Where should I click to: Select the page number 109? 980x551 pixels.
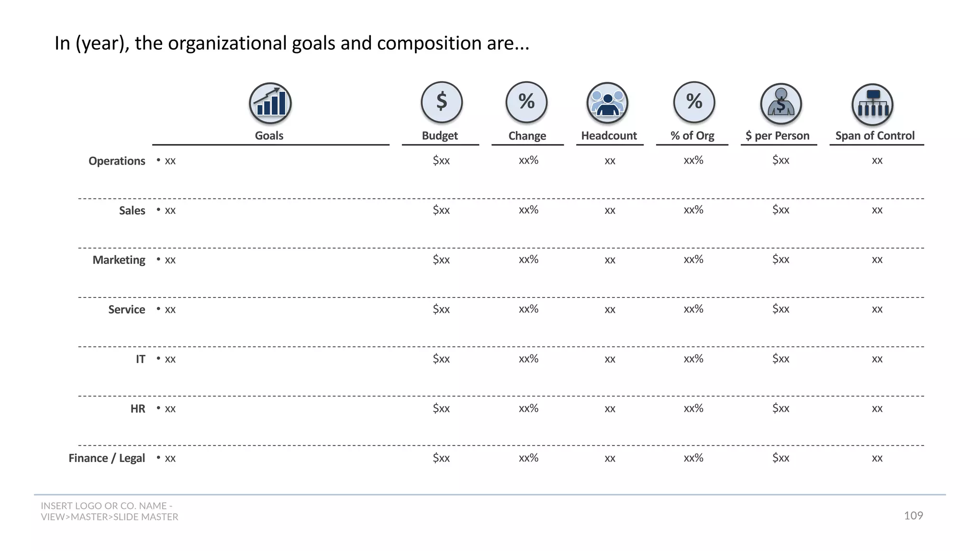913,516
